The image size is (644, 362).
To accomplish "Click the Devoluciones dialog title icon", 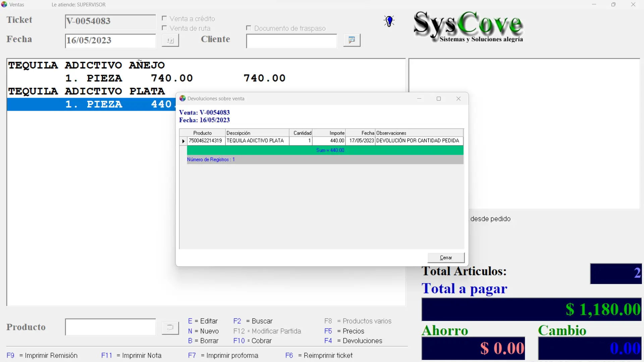I will pyautogui.click(x=182, y=98).
